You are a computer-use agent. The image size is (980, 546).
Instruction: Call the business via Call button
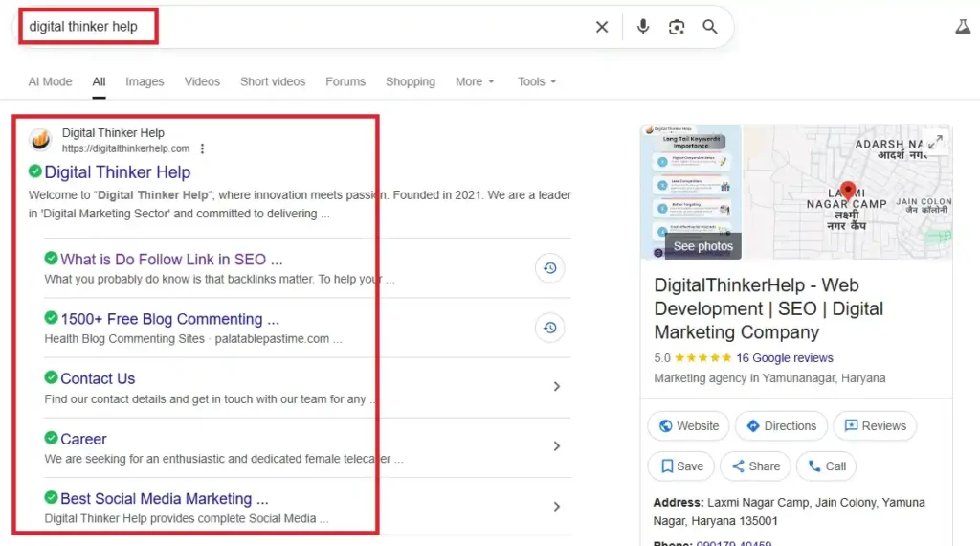826,466
